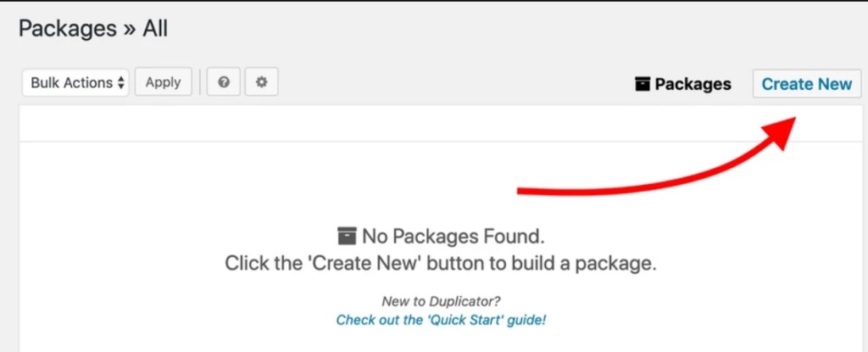Image resolution: width=868 pixels, height=352 pixels.
Task: Open the 'Quick Start' guide link
Action: pos(441,320)
